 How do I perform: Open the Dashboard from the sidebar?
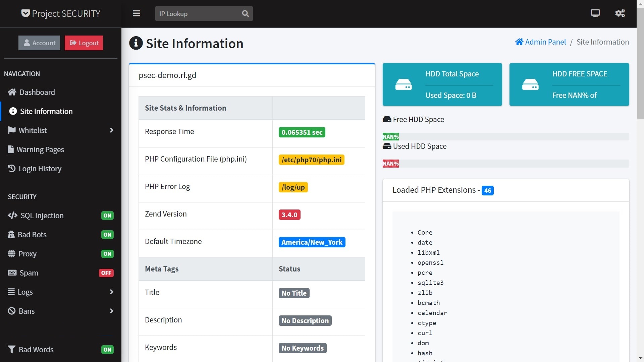coord(37,92)
